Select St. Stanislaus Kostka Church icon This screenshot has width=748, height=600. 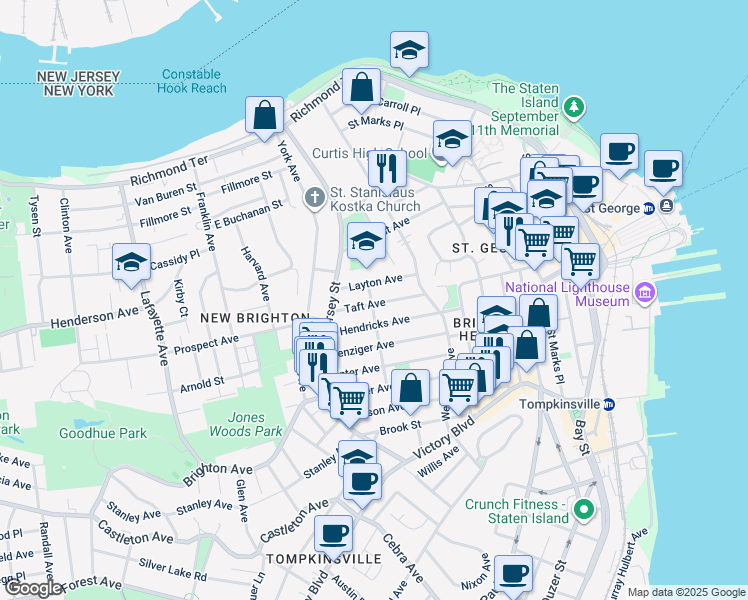pos(315,196)
